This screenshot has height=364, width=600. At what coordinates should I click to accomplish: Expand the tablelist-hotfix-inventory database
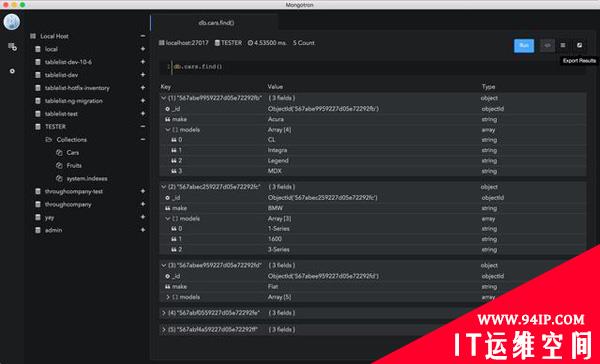[143, 88]
